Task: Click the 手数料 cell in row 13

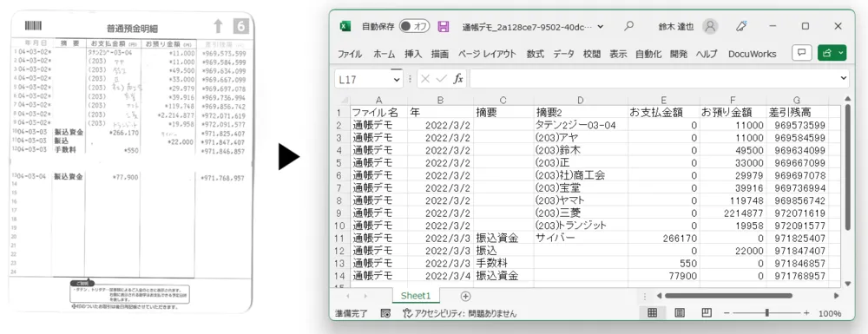Action: coord(503,263)
